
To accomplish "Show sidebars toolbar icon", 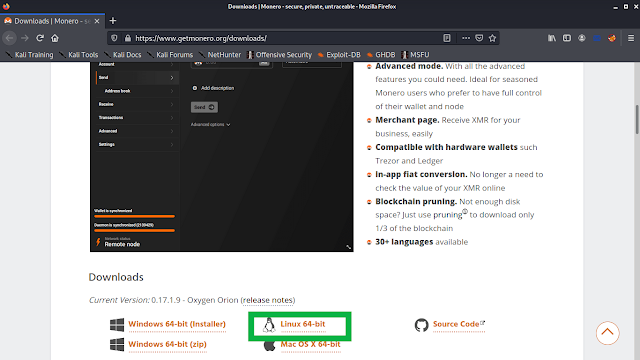I will 567,38.
